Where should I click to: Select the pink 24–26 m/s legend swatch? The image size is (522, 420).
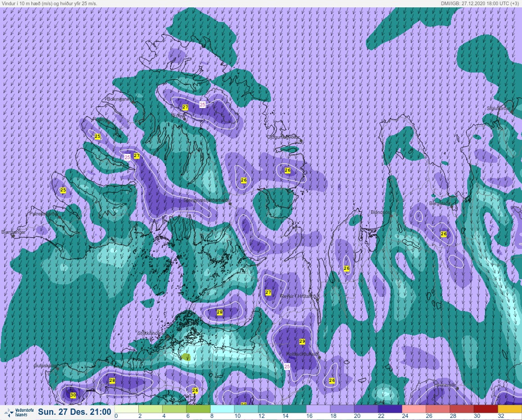(x=414, y=409)
